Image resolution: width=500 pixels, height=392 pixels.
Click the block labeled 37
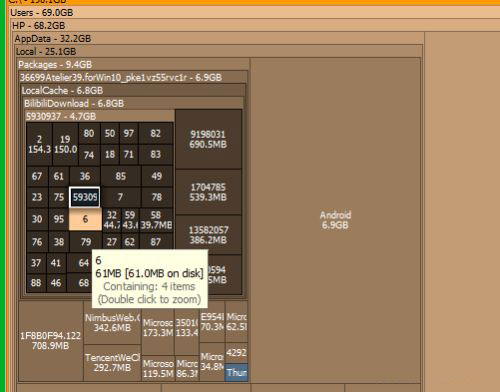pyautogui.click(x=36, y=263)
